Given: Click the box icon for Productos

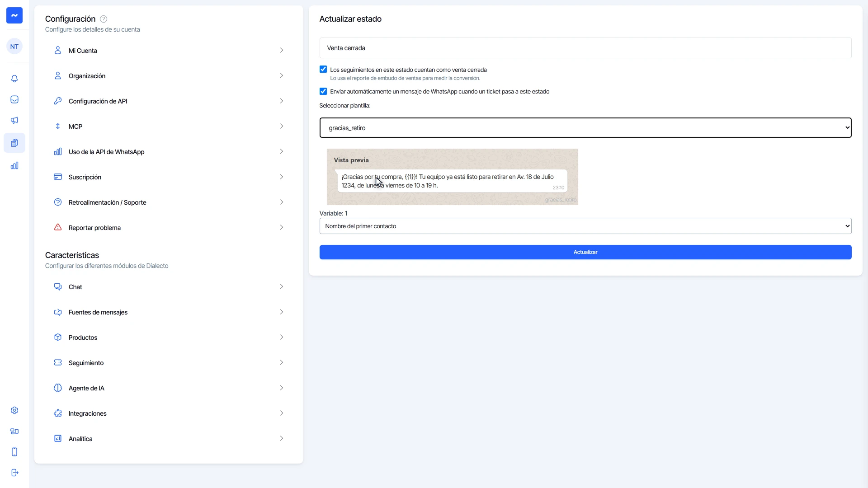Looking at the screenshot, I should [x=58, y=337].
